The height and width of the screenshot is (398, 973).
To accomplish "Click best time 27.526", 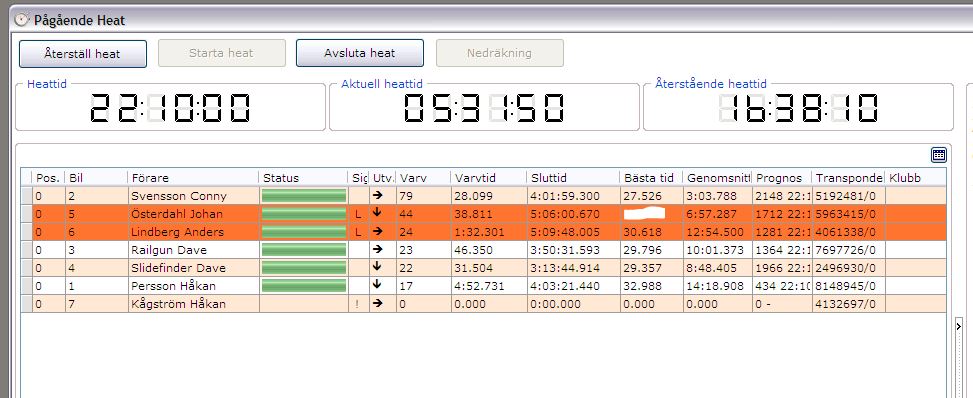I will [x=642, y=196].
